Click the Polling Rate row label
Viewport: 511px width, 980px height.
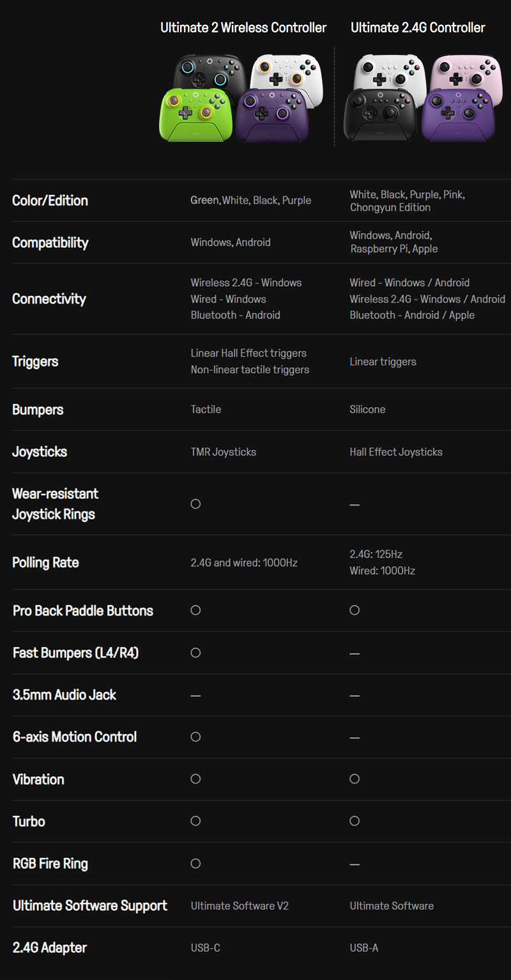pyautogui.click(x=45, y=563)
